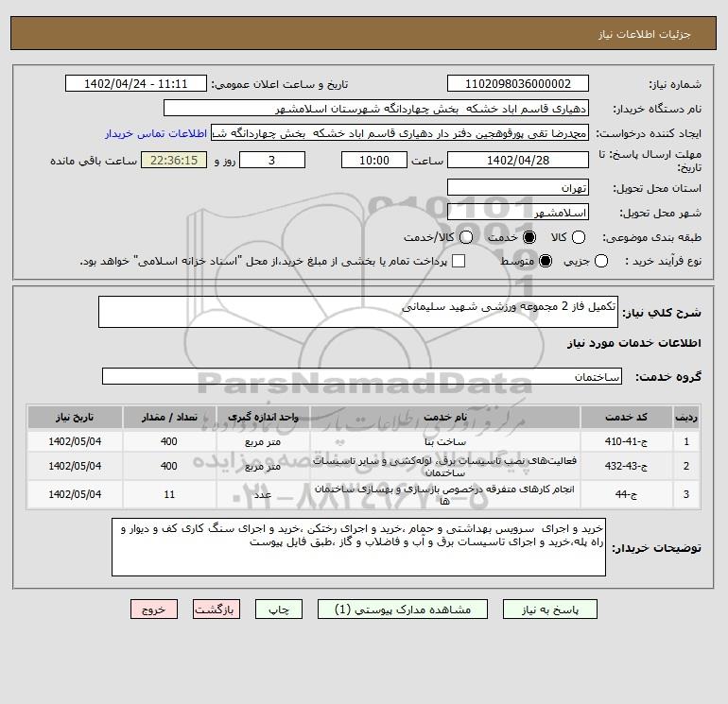Click the quantity 400 in row 2

(169, 467)
